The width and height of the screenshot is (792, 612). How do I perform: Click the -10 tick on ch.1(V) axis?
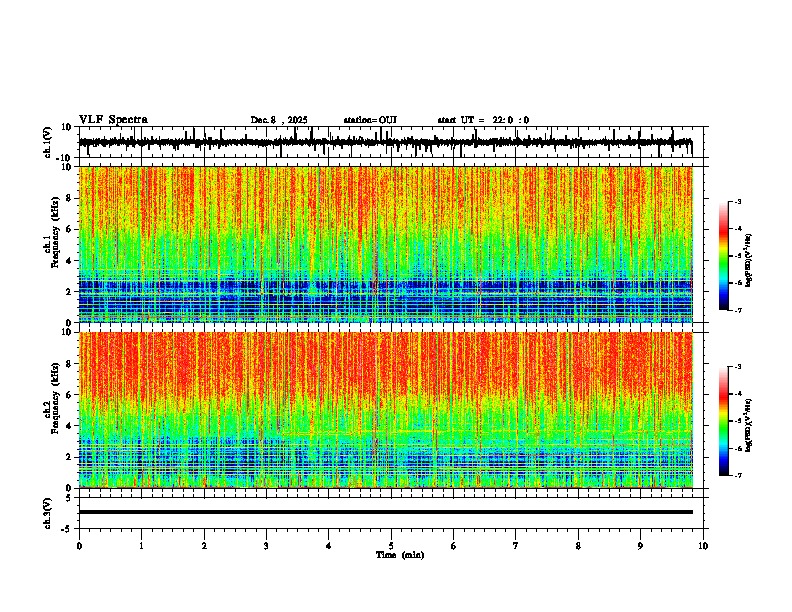(64, 158)
